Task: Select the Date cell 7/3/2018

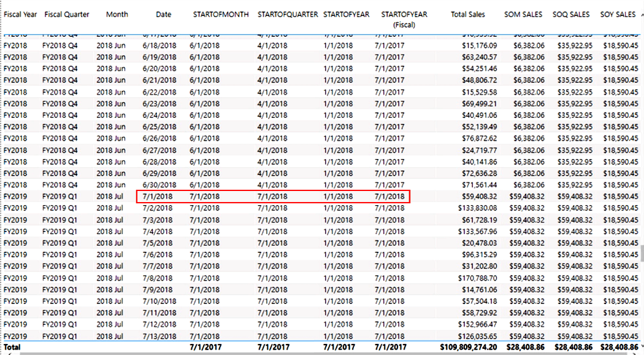Action: 158,219
